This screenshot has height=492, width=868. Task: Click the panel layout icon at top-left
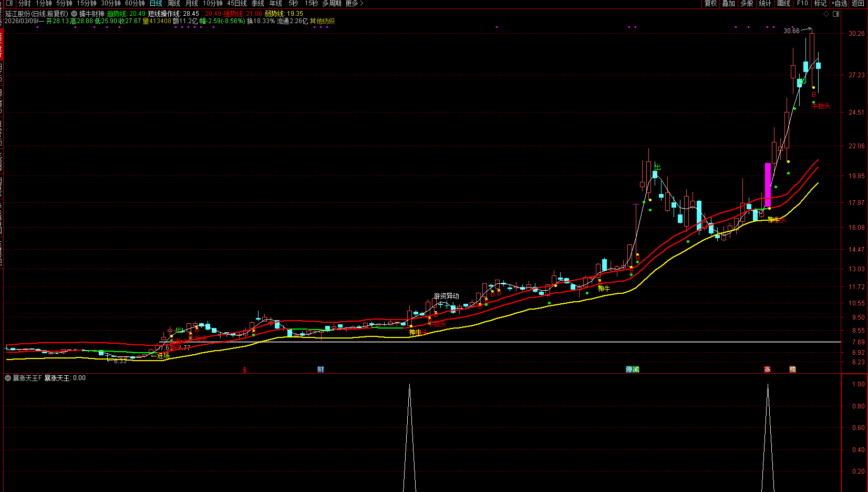(x=9, y=3)
